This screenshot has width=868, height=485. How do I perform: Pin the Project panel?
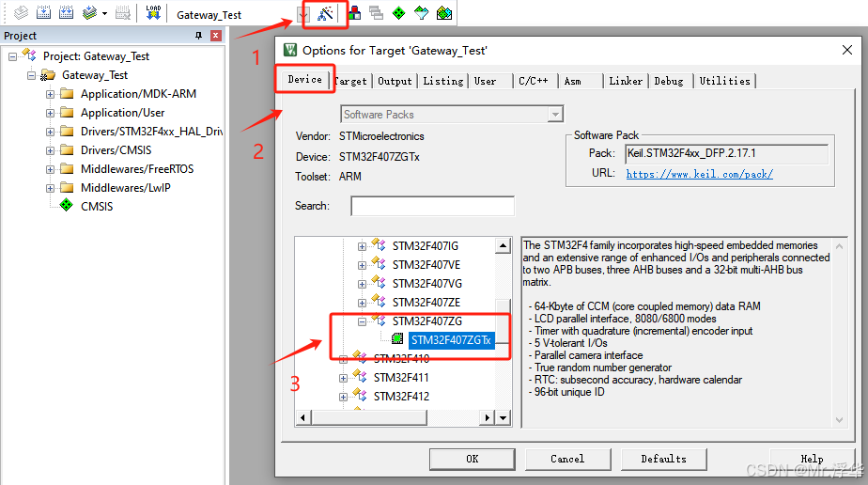[x=199, y=36]
